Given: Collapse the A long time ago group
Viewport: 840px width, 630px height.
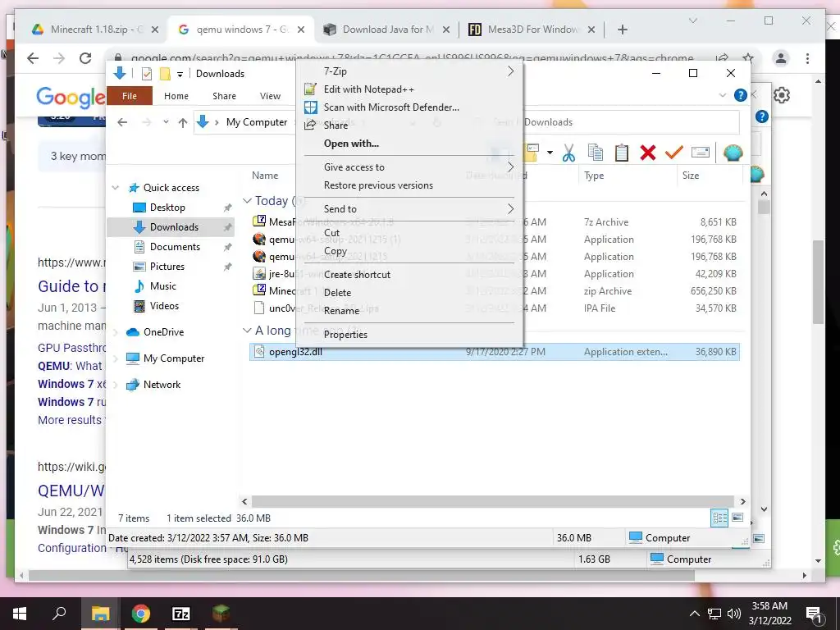Looking at the screenshot, I should click(x=247, y=330).
